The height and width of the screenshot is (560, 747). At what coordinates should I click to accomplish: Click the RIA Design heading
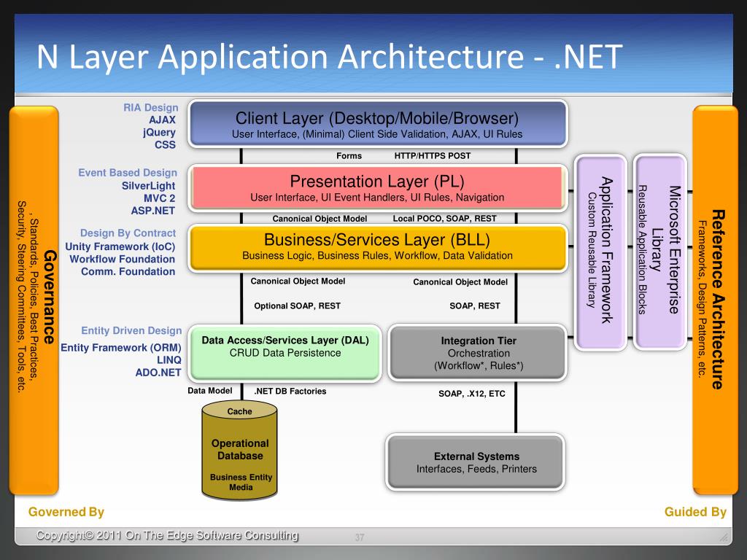click(x=150, y=108)
